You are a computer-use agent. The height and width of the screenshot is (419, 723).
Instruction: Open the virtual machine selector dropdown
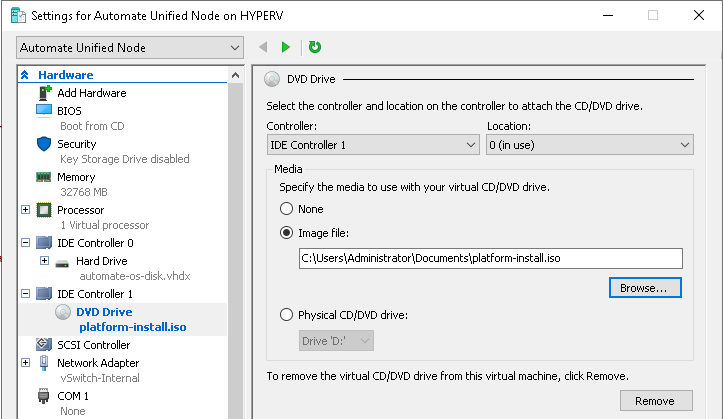[x=130, y=48]
